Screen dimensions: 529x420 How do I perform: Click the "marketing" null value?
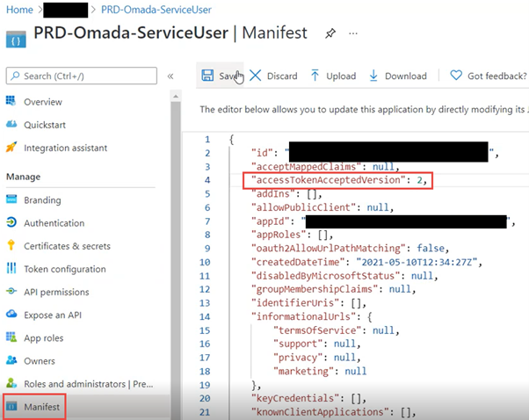[355, 371]
